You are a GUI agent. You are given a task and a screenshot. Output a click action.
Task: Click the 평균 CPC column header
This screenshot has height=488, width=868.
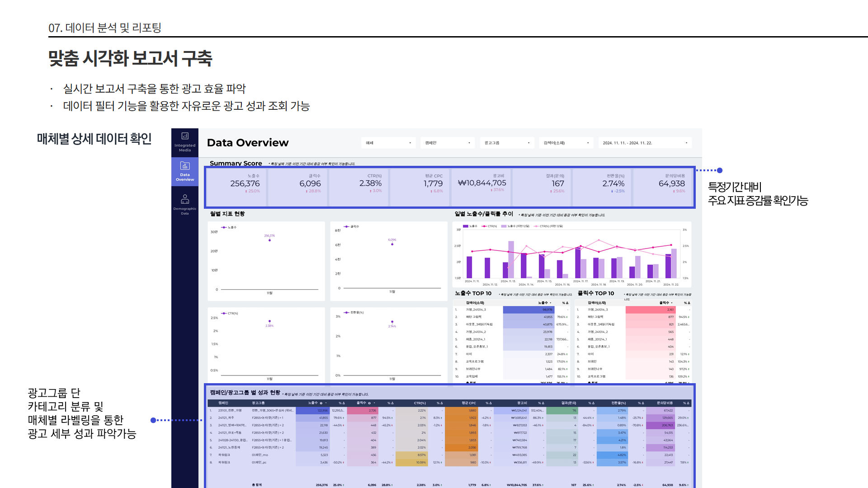pyautogui.click(x=469, y=403)
